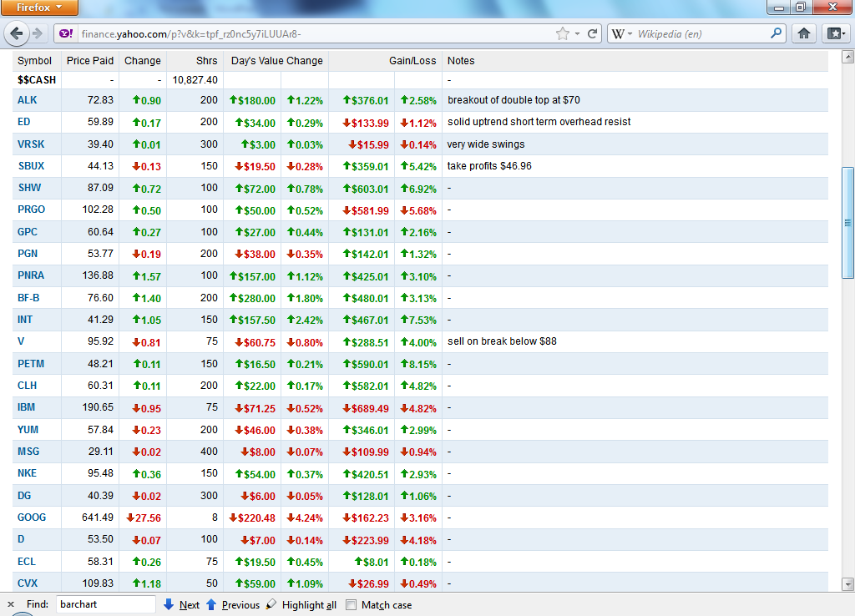Image resolution: width=855 pixels, height=616 pixels.
Task: Click the $$CASH shares value 10,827.40
Action: [x=195, y=80]
